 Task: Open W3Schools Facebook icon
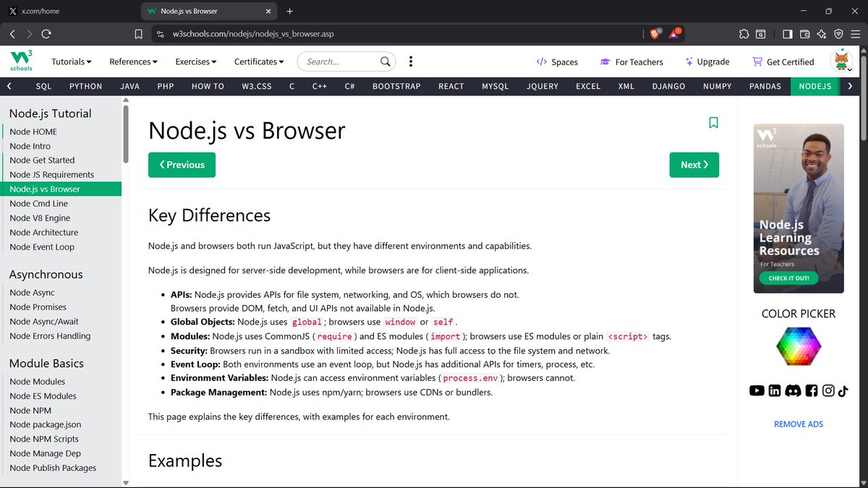812,390
